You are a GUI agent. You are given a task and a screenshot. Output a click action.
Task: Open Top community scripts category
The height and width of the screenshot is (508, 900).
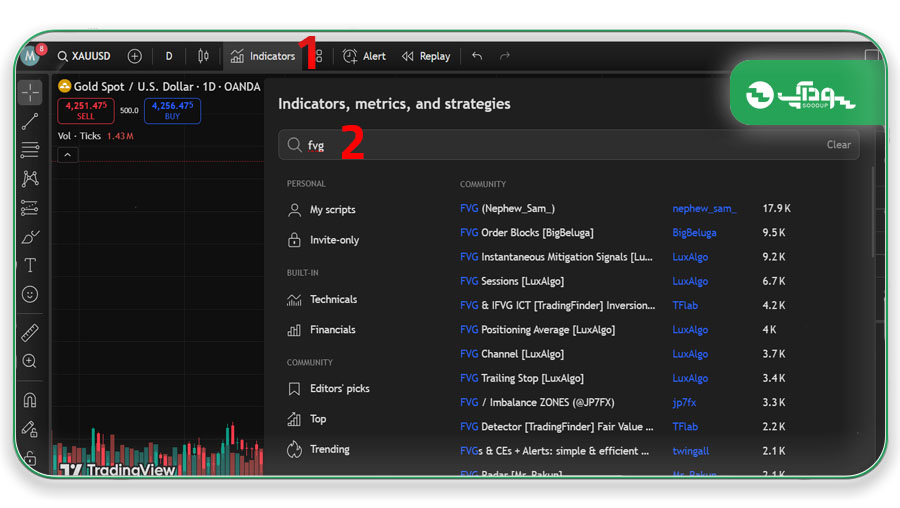[x=307, y=419]
